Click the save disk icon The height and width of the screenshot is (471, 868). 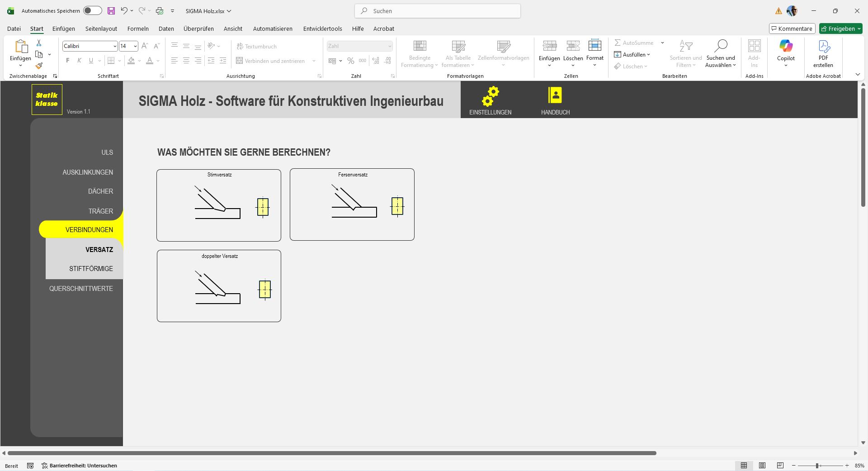coord(111,11)
